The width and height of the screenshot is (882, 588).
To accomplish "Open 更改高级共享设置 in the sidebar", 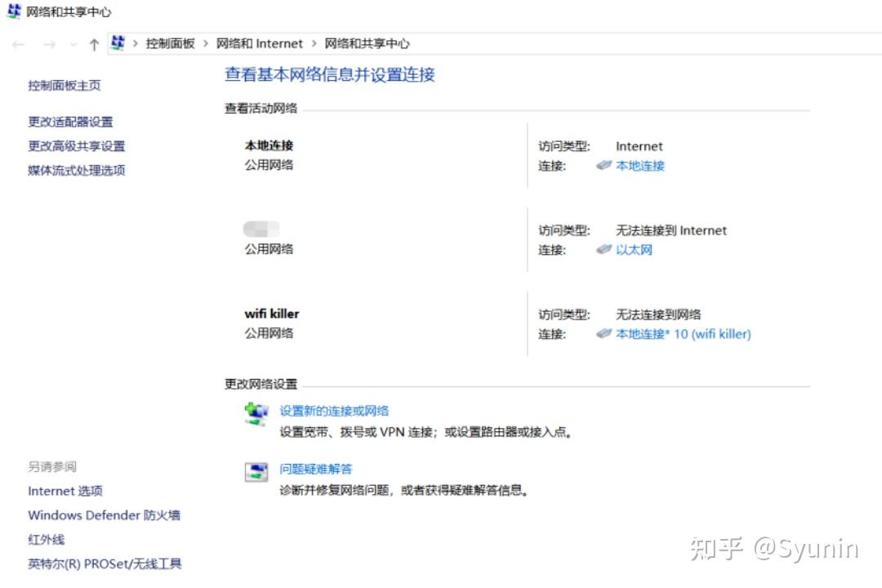I will pos(77,145).
